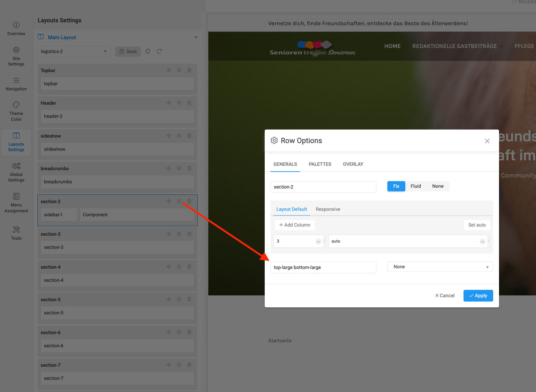Delete the Header row with trash icon

click(189, 103)
